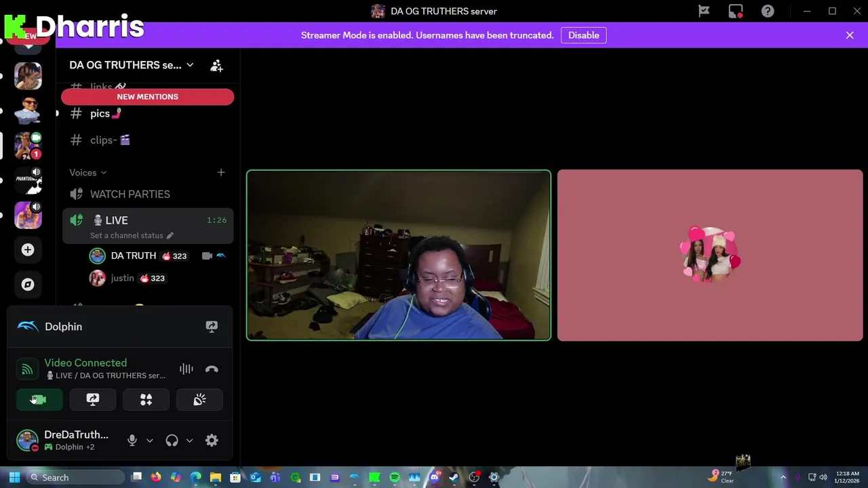868x488 pixels.
Task: Open the pics channel
Action: (x=148, y=114)
